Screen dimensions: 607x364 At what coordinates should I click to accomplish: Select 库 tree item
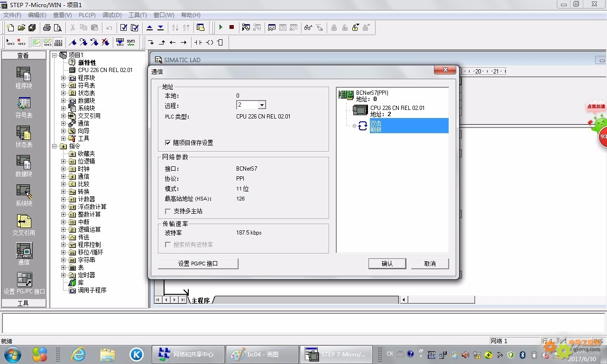coord(81,282)
